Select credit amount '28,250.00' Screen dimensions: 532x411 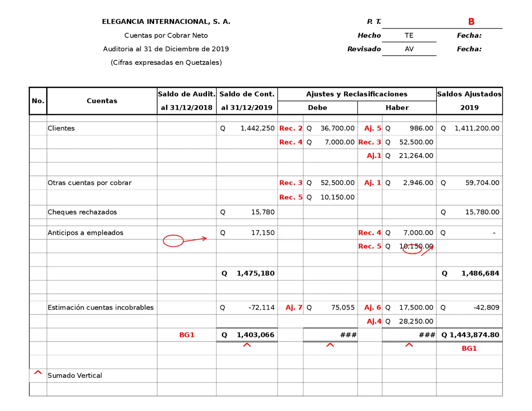[416, 321]
